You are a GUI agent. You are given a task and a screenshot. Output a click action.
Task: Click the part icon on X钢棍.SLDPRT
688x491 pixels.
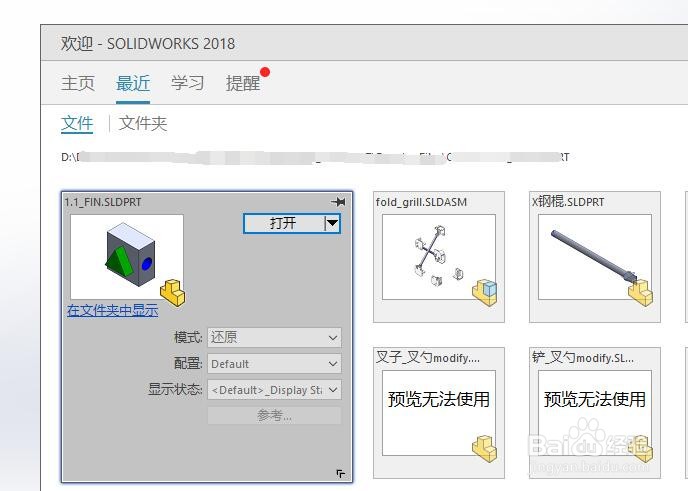[641, 292]
